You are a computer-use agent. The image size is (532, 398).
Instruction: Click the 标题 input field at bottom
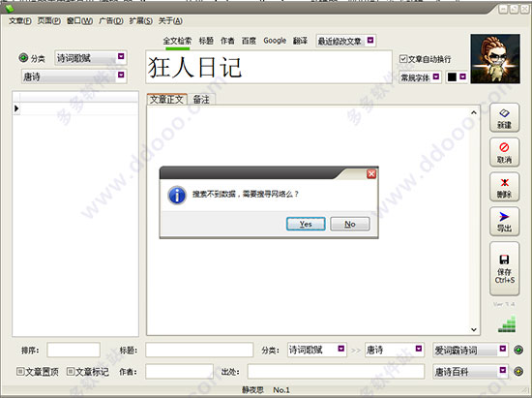(199, 350)
